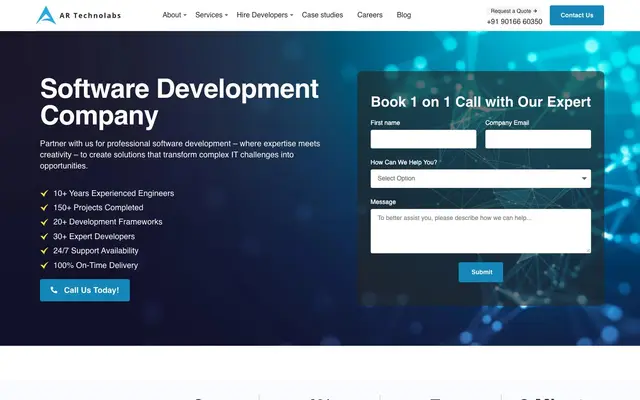Click checkmark beside 100% On-Time Delivery

coord(44,265)
